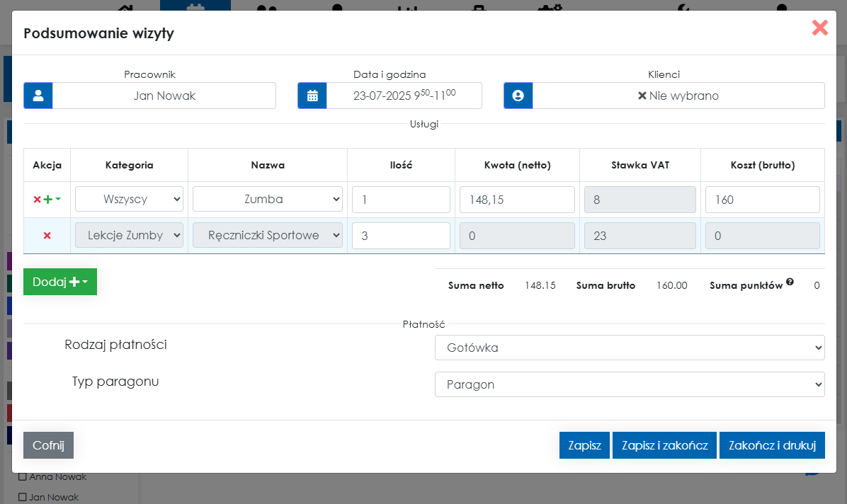Click the calendar icon for date and time
Viewport: 847px width, 504px height.
click(x=312, y=96)
